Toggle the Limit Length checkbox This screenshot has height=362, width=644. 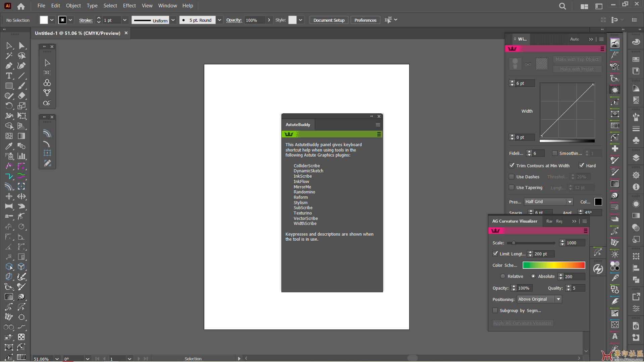495,254
